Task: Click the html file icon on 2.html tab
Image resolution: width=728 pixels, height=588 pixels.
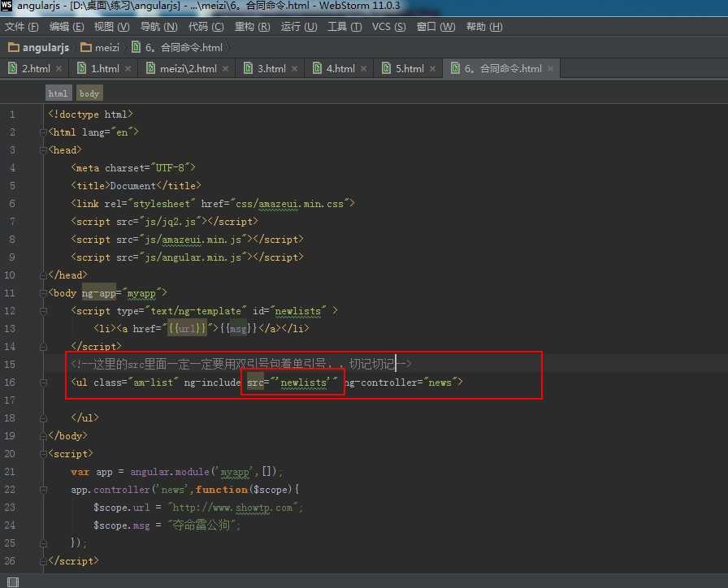Action: 12,68
